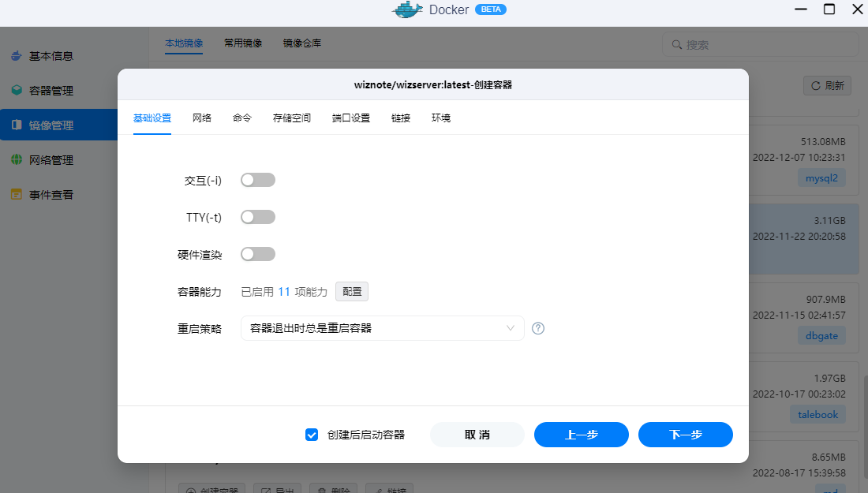Click the Docker whale logo in the titlebar
Viewport: 868px width, 493px height.
click(407, 9)
